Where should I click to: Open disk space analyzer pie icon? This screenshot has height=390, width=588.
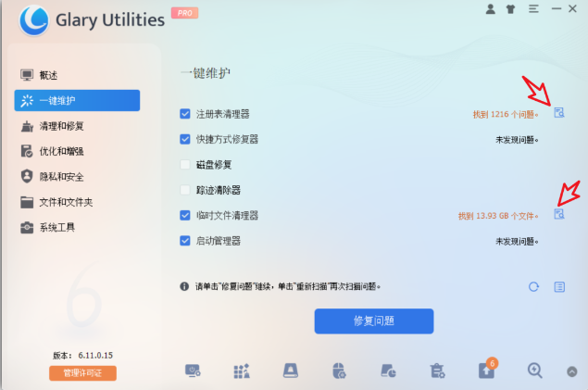[388, 371]
